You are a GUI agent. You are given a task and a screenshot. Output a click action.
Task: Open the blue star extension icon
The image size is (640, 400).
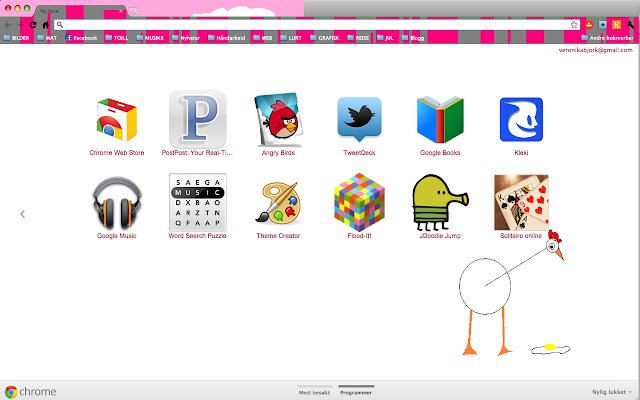(603, 25)
